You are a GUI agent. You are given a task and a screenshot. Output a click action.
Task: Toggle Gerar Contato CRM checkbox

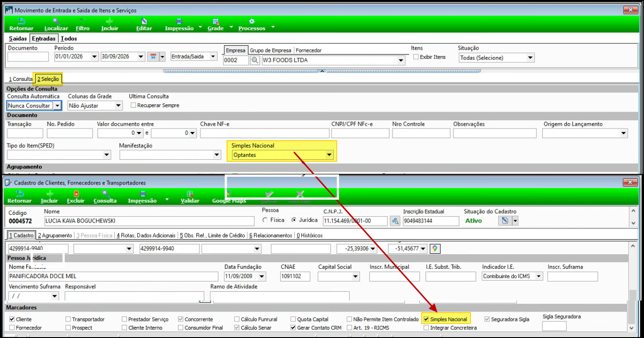click(x=293, y=328)
